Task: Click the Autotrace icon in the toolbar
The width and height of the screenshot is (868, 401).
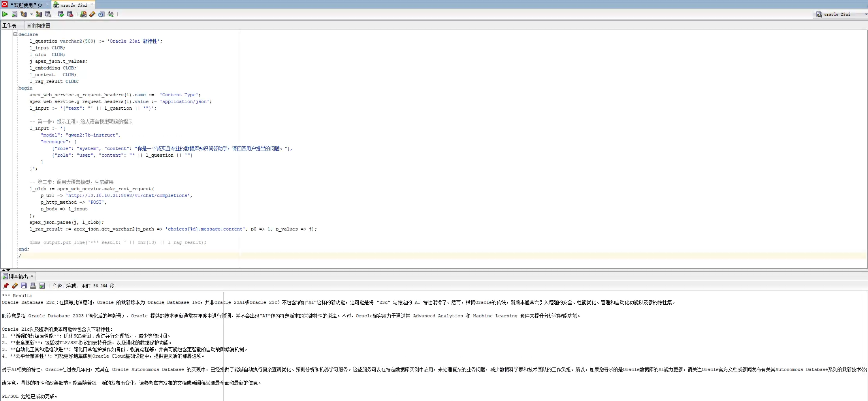Action: [39, 14]
